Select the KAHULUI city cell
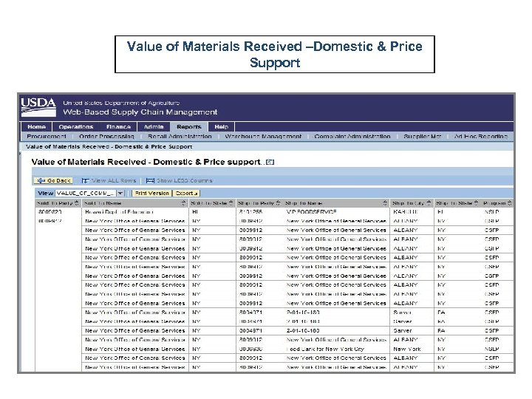Screen dimensions: 532x399 [x=412, y=212]
